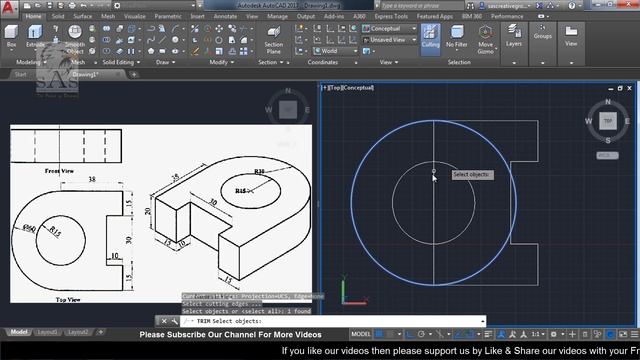Toggle polar tracking in the status bar
The image size is (640, 360).
tap(421, 334)
